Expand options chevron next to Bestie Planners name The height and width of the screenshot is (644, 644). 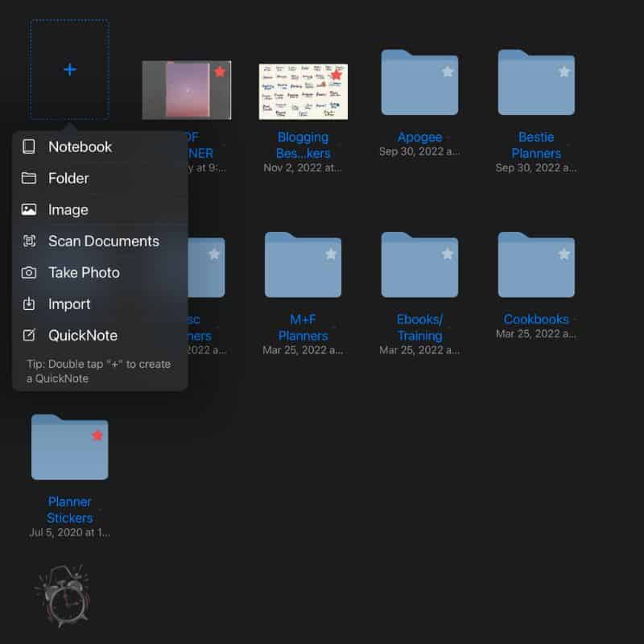tap(568, 146)
